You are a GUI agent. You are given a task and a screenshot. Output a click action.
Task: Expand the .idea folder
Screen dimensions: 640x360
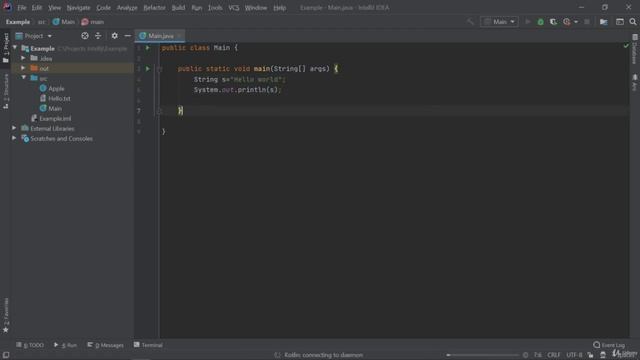[23, 58]
